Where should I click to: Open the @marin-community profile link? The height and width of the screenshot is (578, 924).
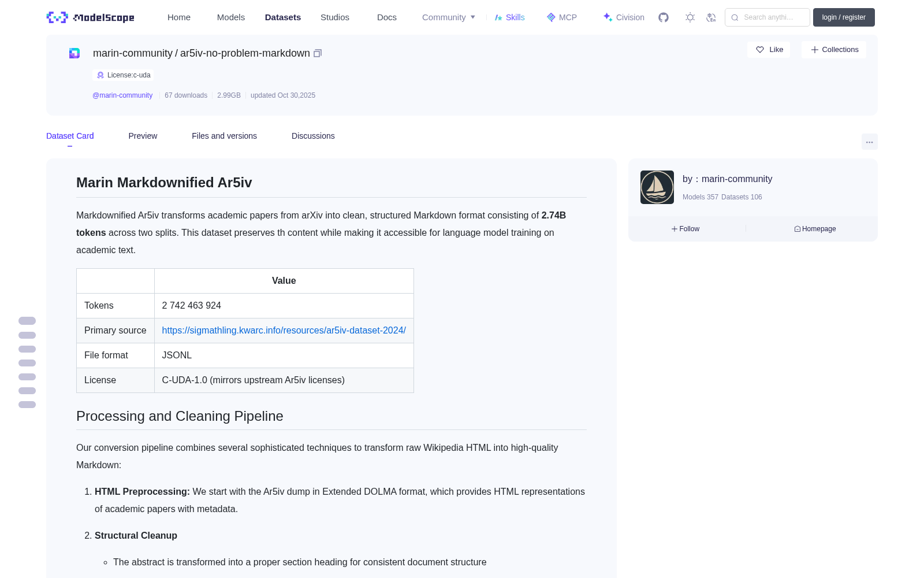122,95
